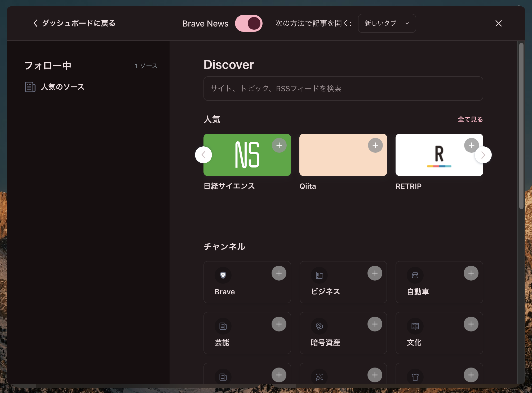Viewport: 532px width, 393px height.
Task: Click the ビジネス building icon
Action: pyautogui.click(x=319, y=275)
